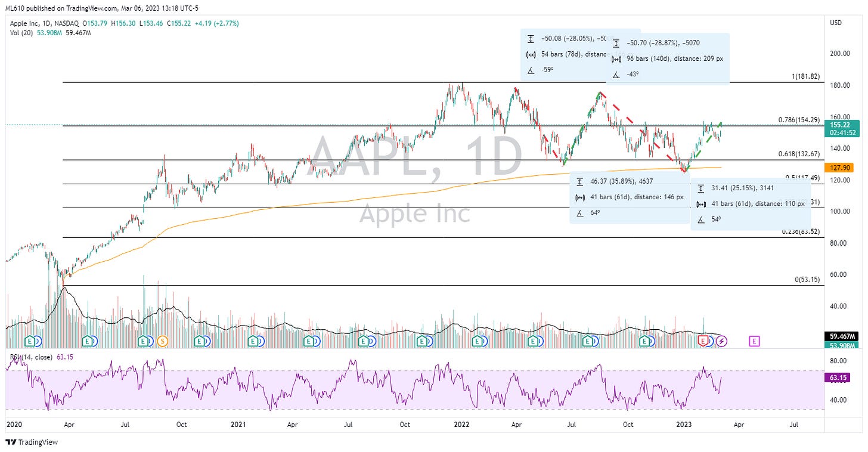Click the 40.00 label on RSI pane axis

click(838, 400)
